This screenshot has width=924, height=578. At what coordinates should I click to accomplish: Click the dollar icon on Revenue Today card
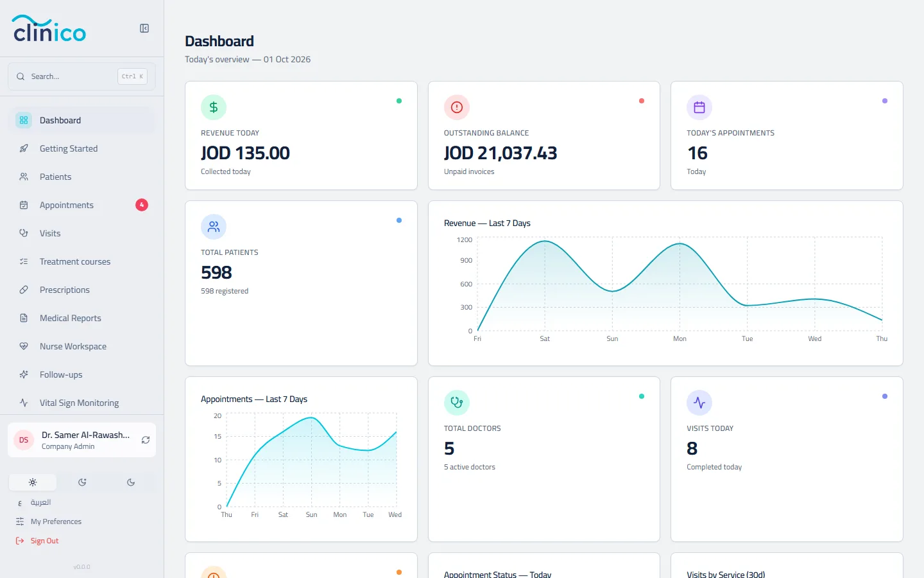click(x=214, y=107)
